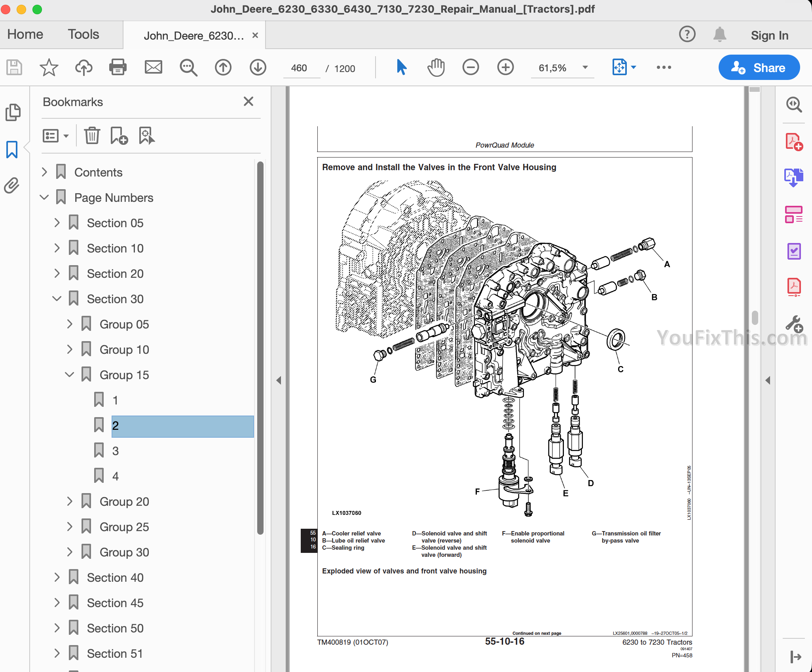
Task: Open the Home tab
Action: pos(25,34)
